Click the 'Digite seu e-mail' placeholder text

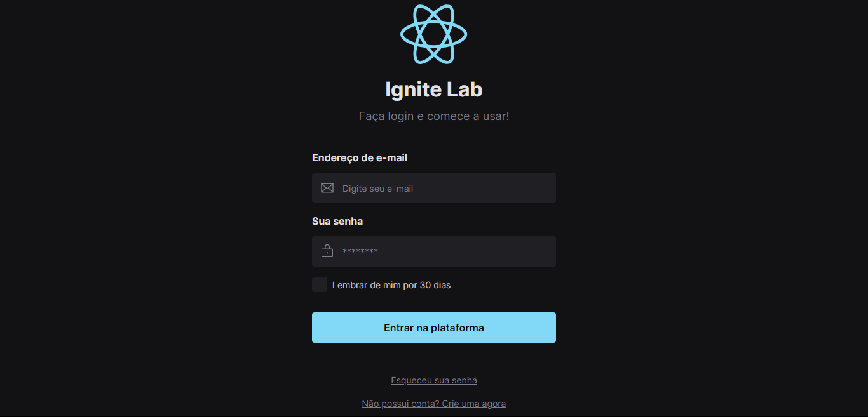[378, 189]
